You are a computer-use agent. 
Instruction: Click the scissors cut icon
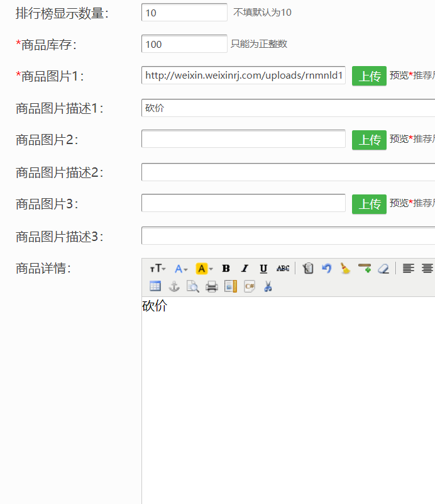(x=268, y=286)
